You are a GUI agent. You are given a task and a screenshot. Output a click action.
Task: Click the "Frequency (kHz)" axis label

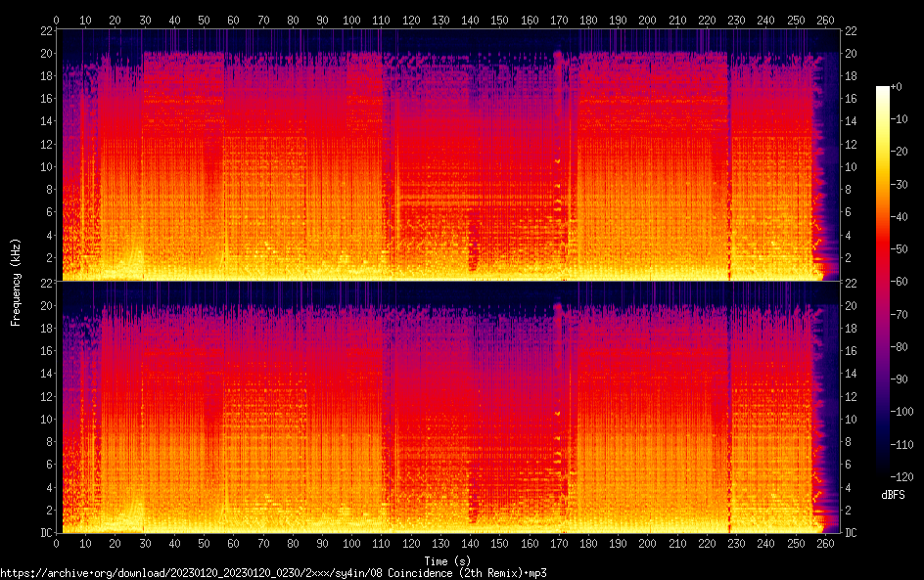[x=16, y=282]
